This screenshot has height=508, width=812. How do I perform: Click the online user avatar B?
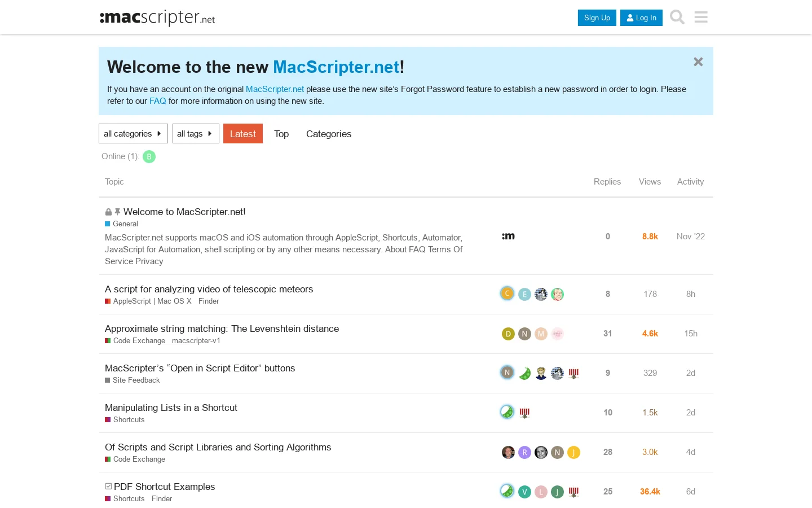point(149,157)
